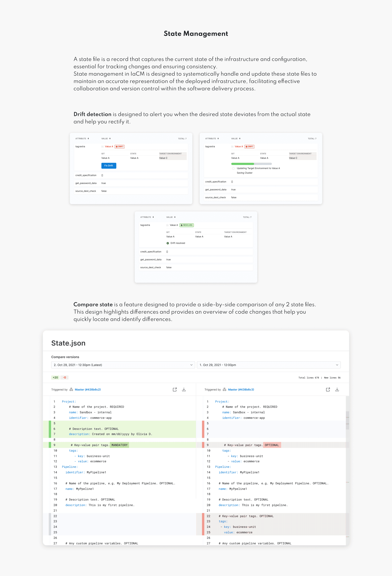Open the Latest 12:30pm version dropdown

click(123, 365)
